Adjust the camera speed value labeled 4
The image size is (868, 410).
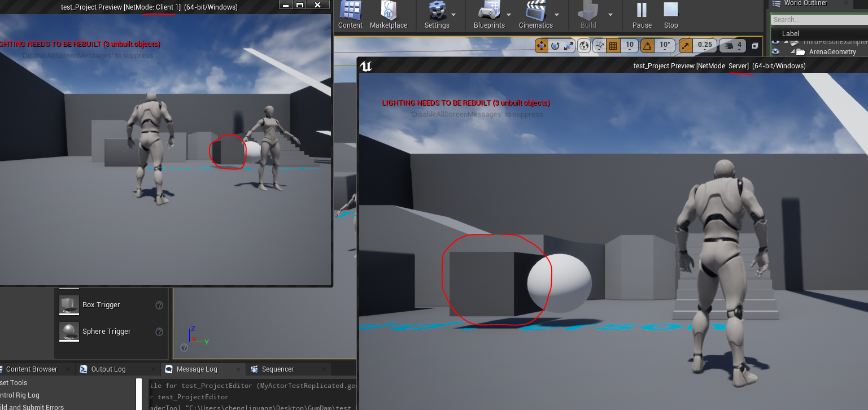point(738,45)
